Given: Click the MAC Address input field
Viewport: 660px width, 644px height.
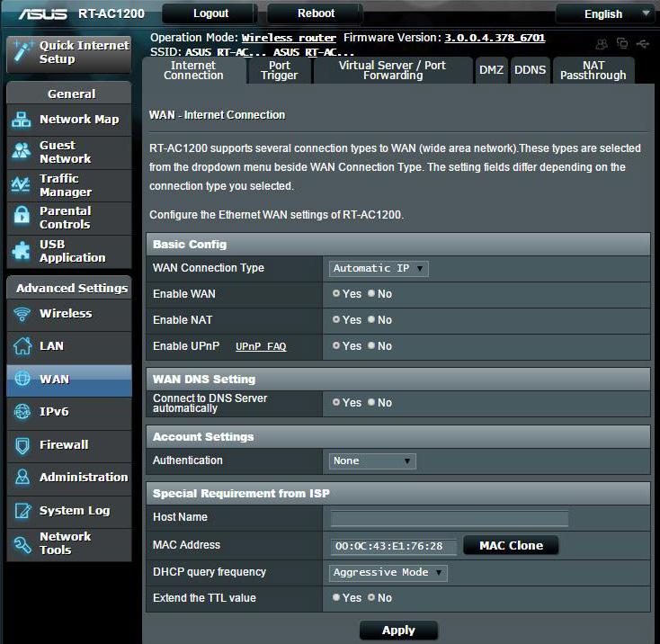Looking at the screenshot, I should tap(393, 546).
